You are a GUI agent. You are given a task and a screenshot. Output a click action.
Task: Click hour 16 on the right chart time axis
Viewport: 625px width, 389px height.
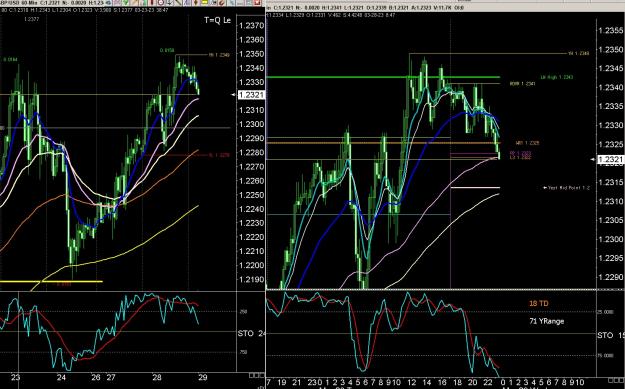point(442,382)
